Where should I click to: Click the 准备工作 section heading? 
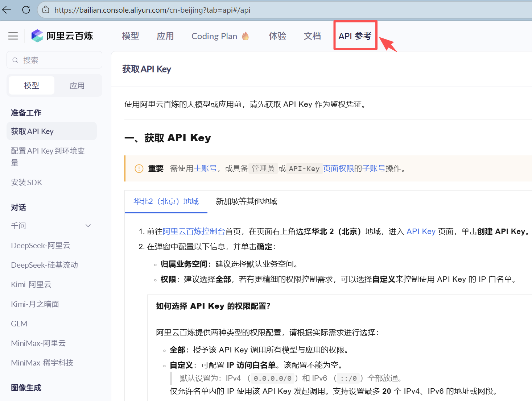click(26, 113)
